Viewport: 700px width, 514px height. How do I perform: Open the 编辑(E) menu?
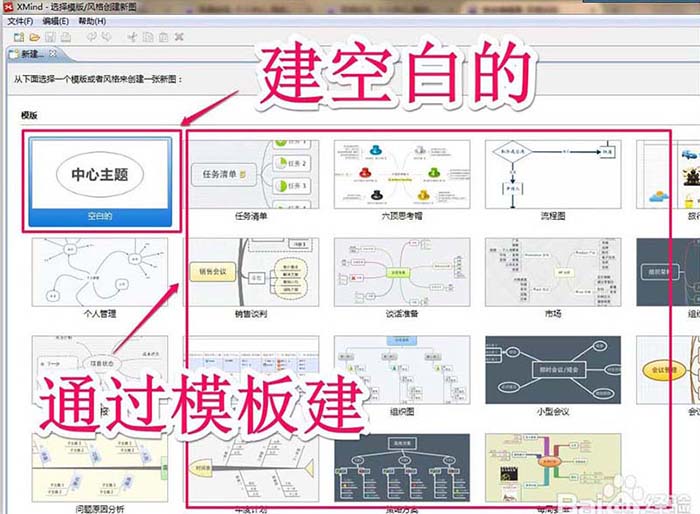55,21
